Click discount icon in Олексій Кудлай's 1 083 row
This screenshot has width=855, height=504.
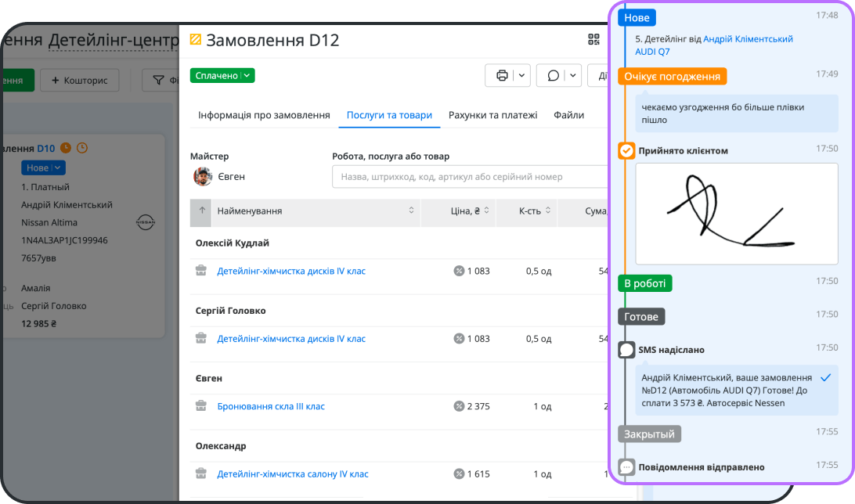tap(459, 271)
